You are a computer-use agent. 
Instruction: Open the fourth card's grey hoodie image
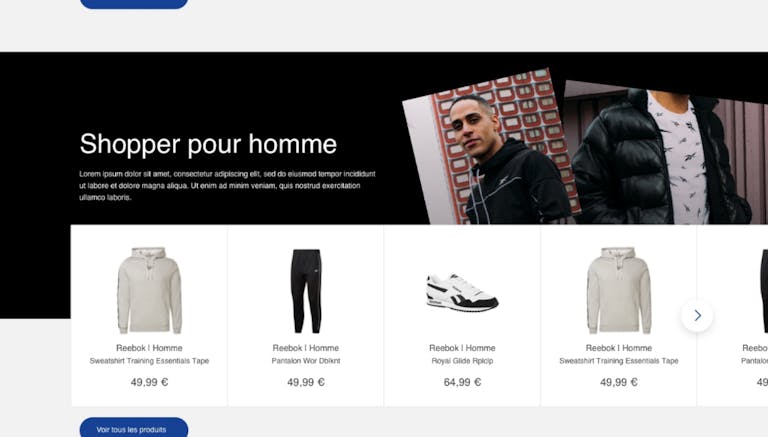click(x=619, y=291)
